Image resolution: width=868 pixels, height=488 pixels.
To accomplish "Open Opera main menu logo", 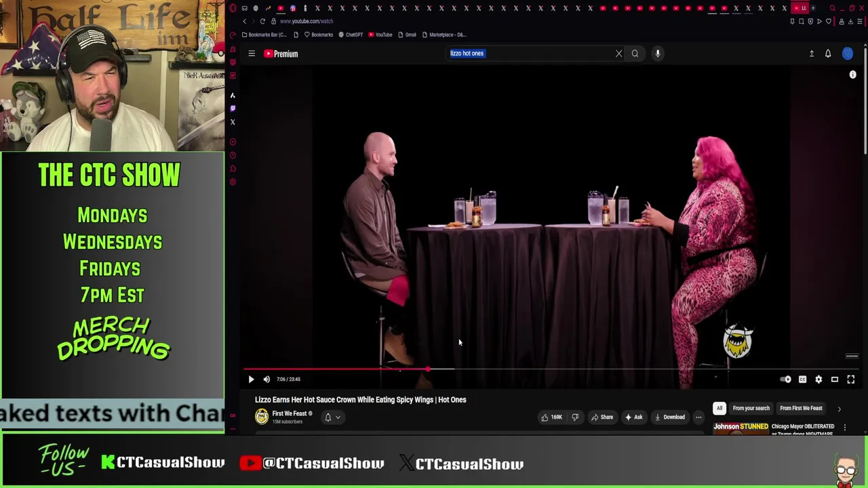I will [233, 8].
